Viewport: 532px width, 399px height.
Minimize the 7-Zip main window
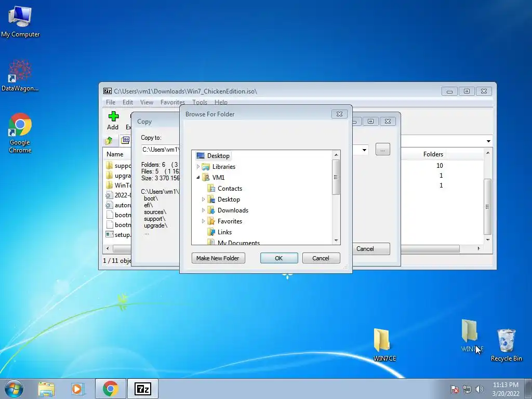click(449, 91)
